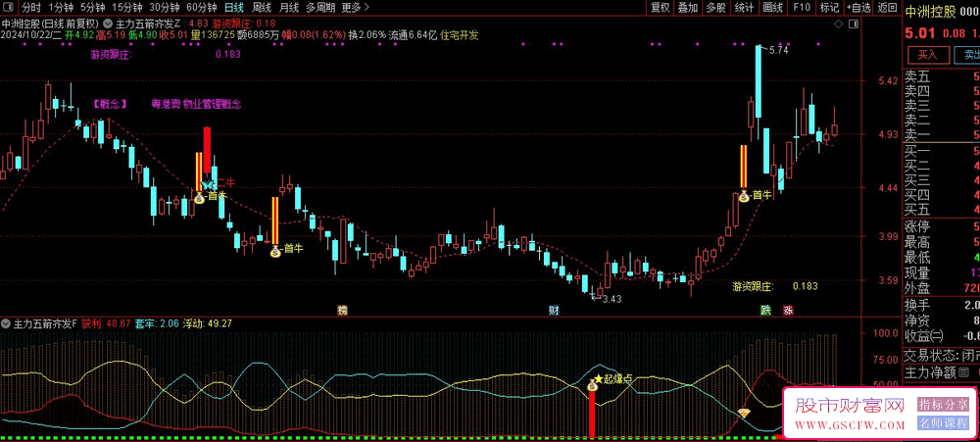Click the 浮动: 49.27 value
This screenshot has height=442, width=980.
(x=208, y=323)
